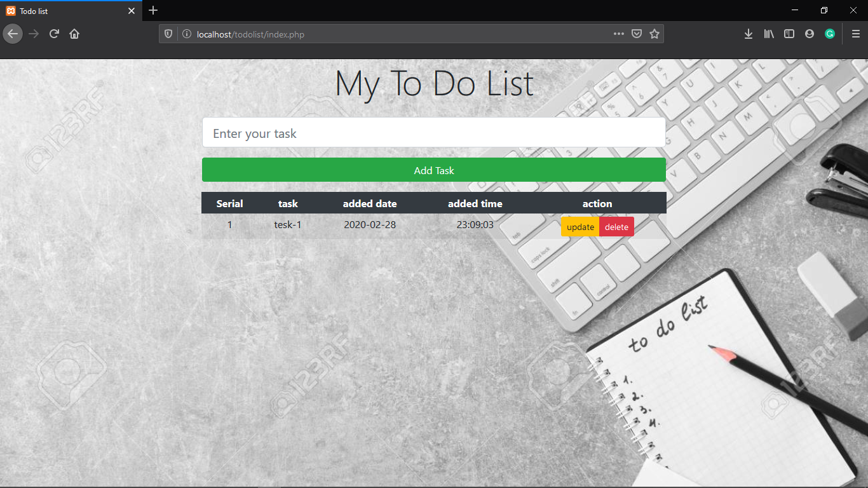Bookmark this page with star icon

coord(654,34)
